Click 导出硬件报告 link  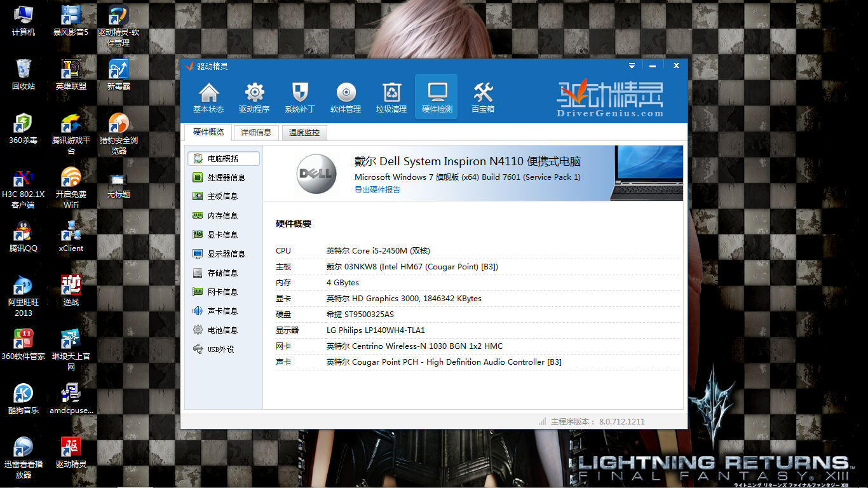pos(377,189)
